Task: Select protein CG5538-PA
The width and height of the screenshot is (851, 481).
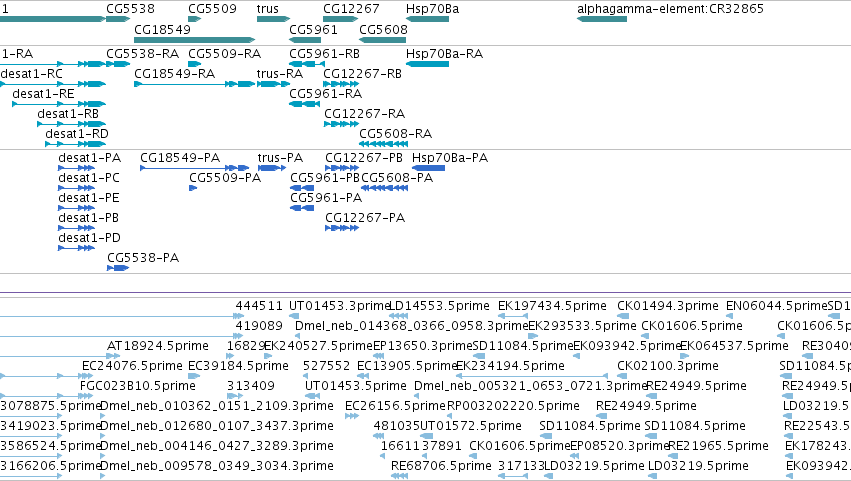Action: (143, 258)
